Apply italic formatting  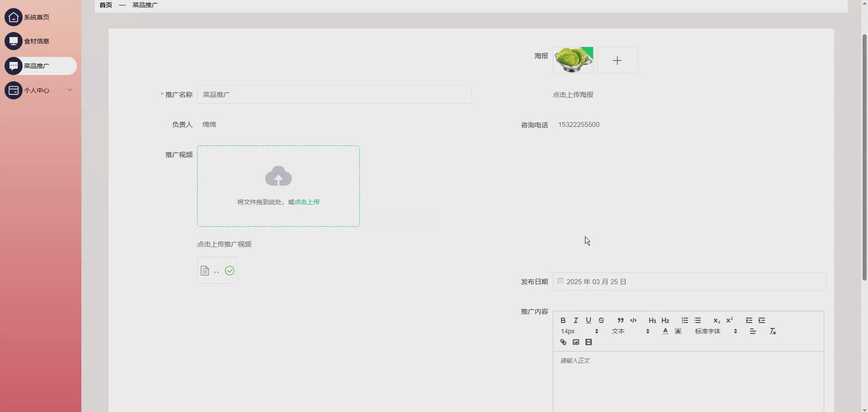click(x=576, y=320)
